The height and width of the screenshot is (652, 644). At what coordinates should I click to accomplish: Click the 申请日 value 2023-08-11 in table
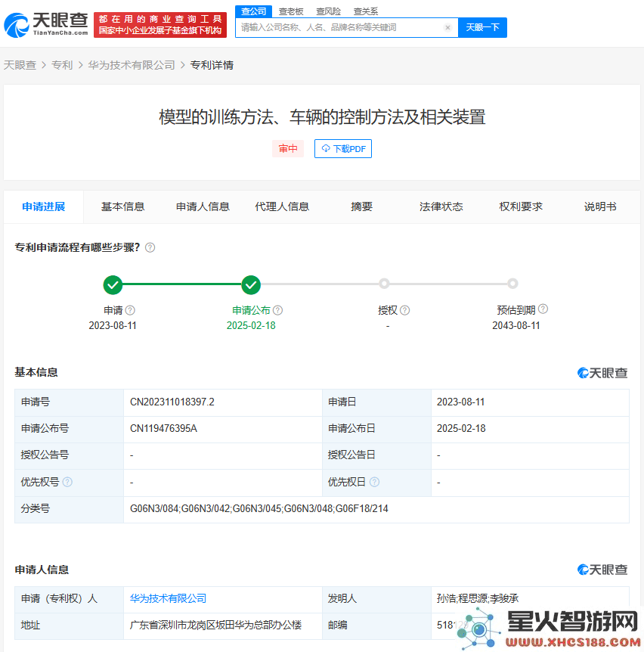point(461,402)
